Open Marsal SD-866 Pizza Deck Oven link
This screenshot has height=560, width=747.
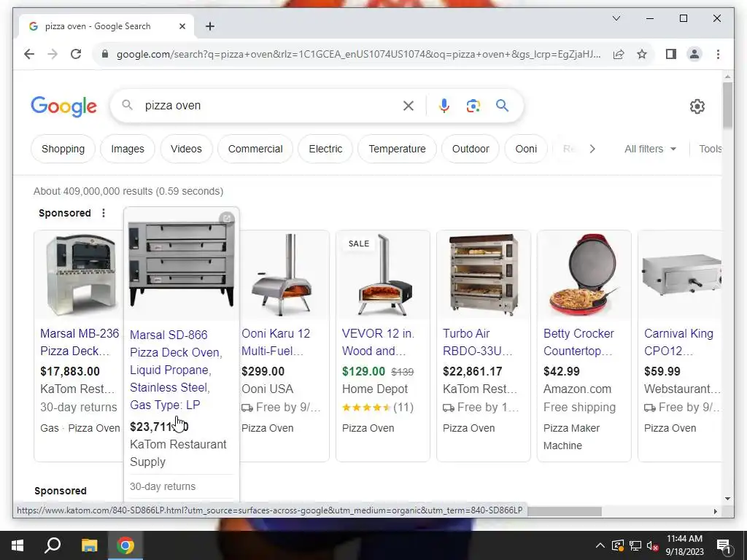click(x=176, y=370)
